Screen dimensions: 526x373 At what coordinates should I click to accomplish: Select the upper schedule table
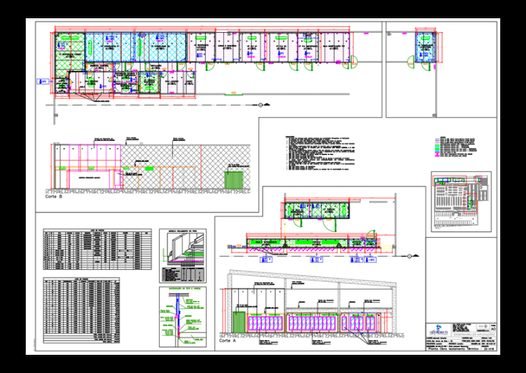click(97, 249)
